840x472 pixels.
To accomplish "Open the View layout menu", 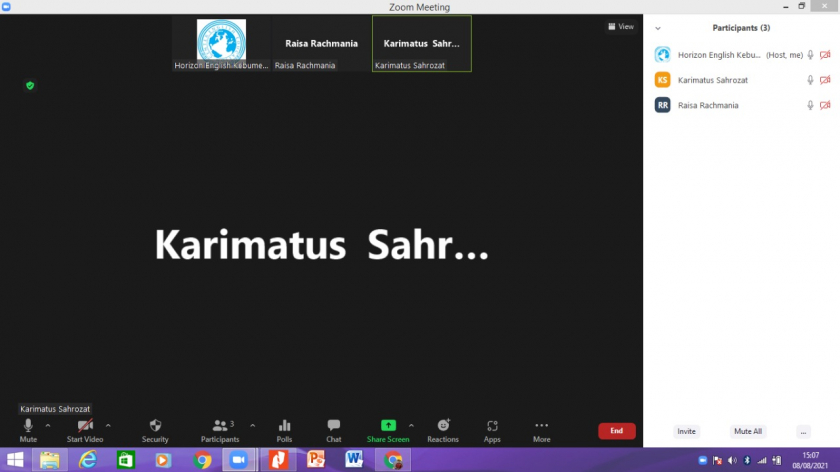I will pos(621,26).
